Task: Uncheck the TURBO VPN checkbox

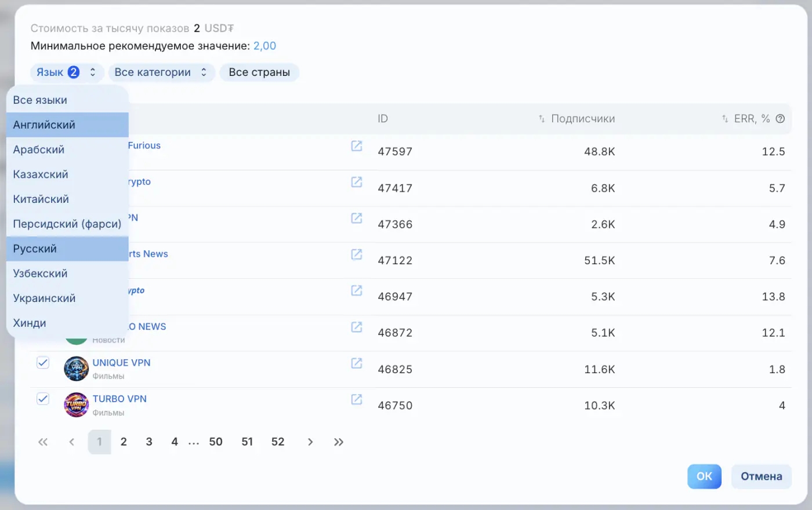Action: (x=43, y=399)
